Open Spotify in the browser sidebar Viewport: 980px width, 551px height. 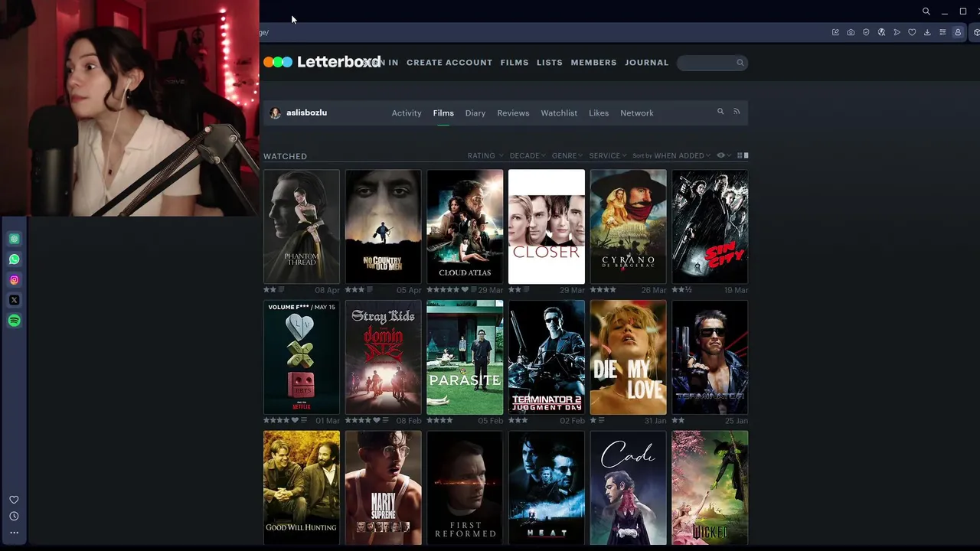coord(14,321)
